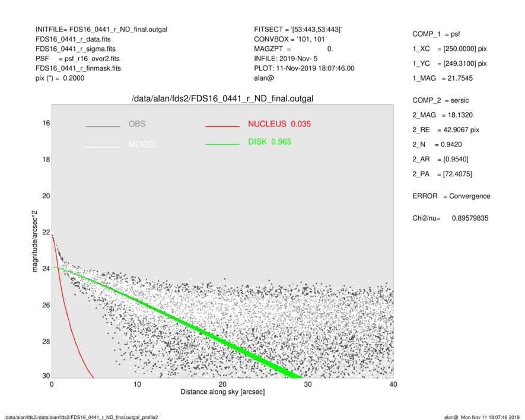
Task: Click the CONVBOX = '101, 101' line
Action: 290,39
